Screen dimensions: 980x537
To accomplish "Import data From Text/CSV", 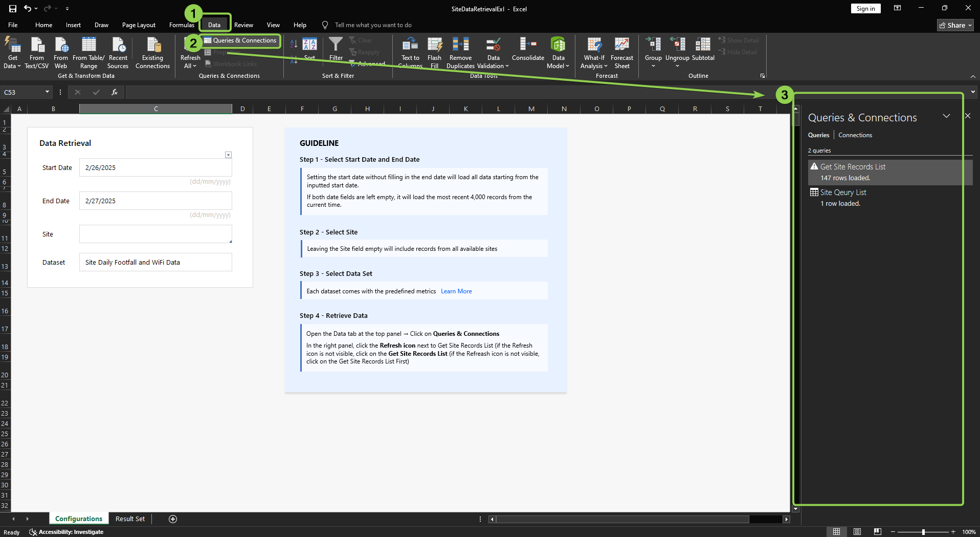I will 37,53.
